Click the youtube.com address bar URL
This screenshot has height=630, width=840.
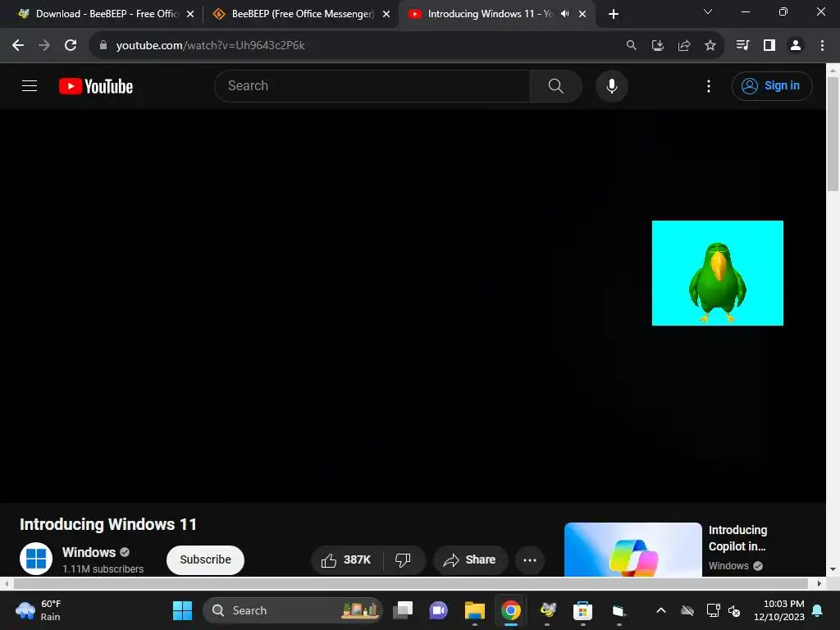pyautogui.click(x=211, y=45)
